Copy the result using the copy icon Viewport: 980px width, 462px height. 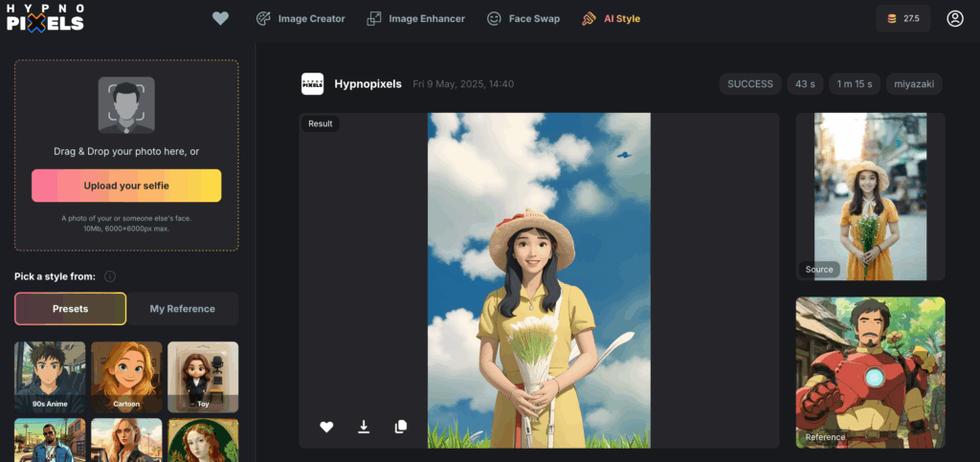point(401,427)
